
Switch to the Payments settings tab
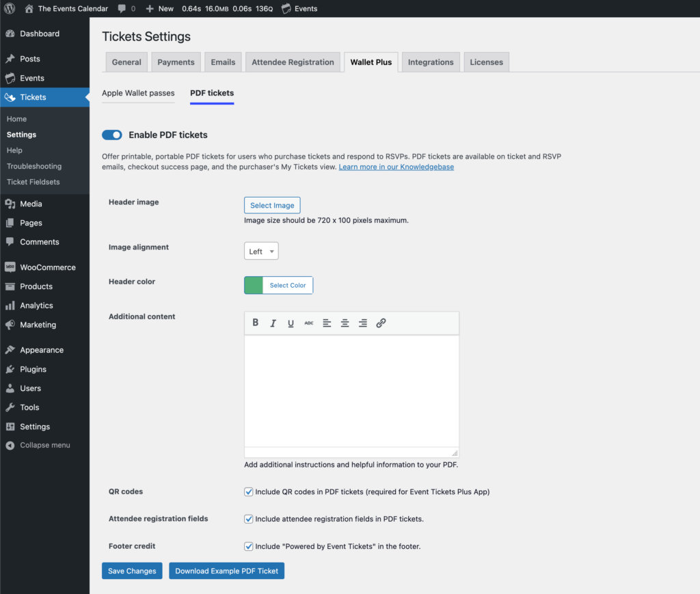tap(176, 62)
